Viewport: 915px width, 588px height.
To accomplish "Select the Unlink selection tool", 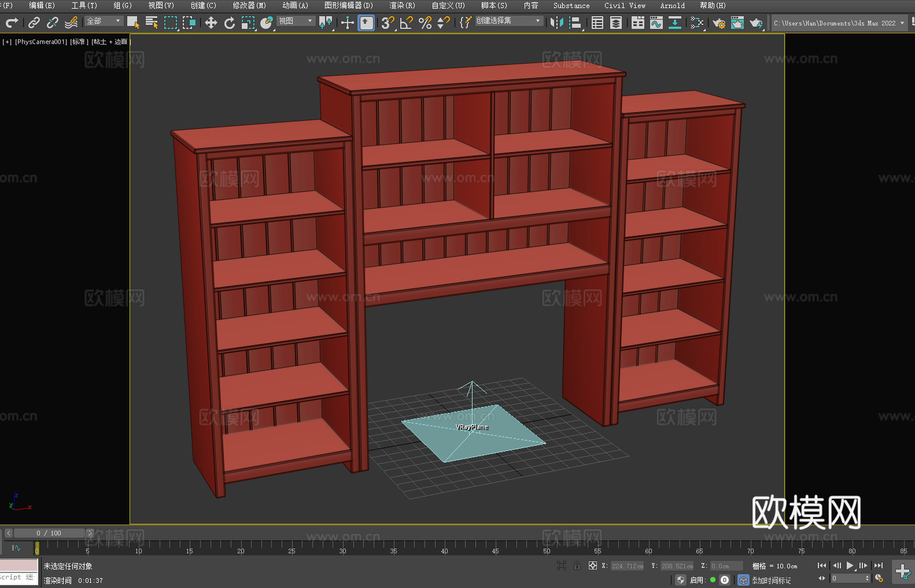I will click(53, 23).
